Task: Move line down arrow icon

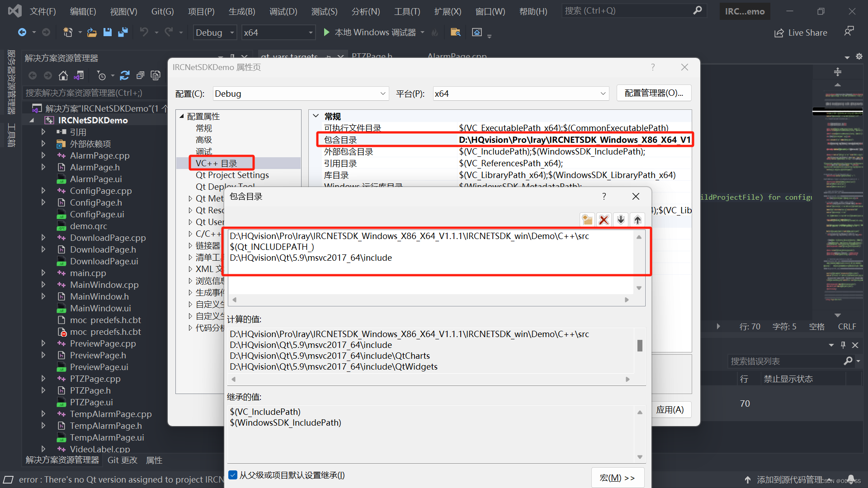Action: click(x=621, y=220)
